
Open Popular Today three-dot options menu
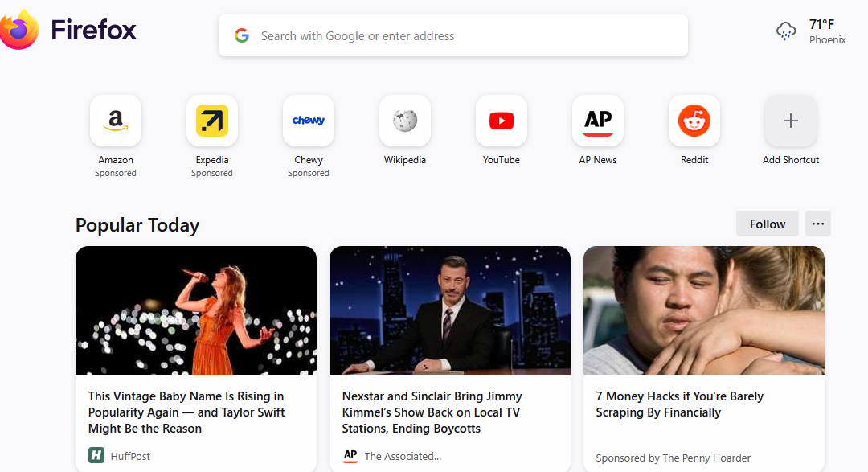[818, 224]
